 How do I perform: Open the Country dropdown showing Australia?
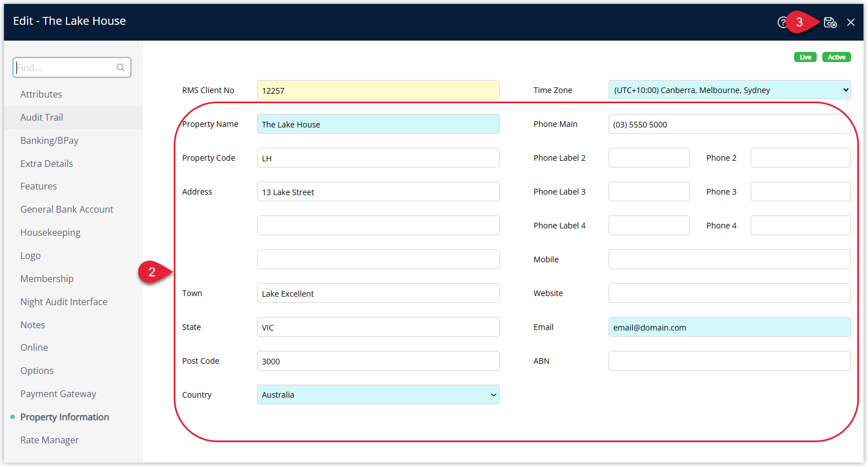pos(378,395)
